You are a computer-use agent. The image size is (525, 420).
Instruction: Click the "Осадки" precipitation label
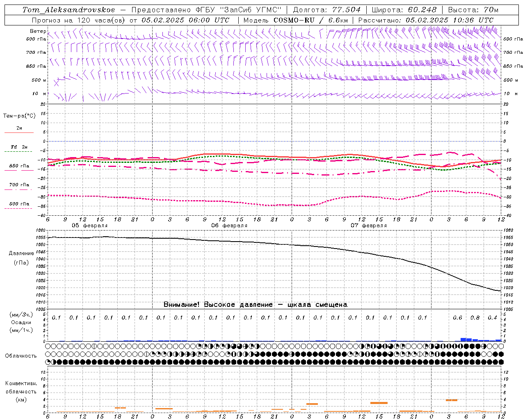click(21, 322)
